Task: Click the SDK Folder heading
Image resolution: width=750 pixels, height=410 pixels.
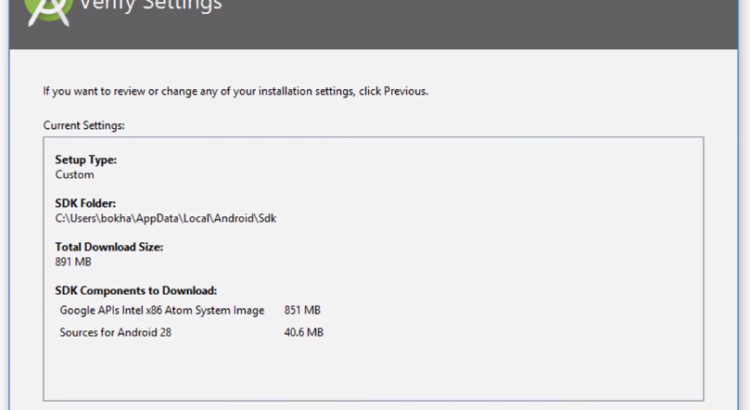Action: pos(85,203)
